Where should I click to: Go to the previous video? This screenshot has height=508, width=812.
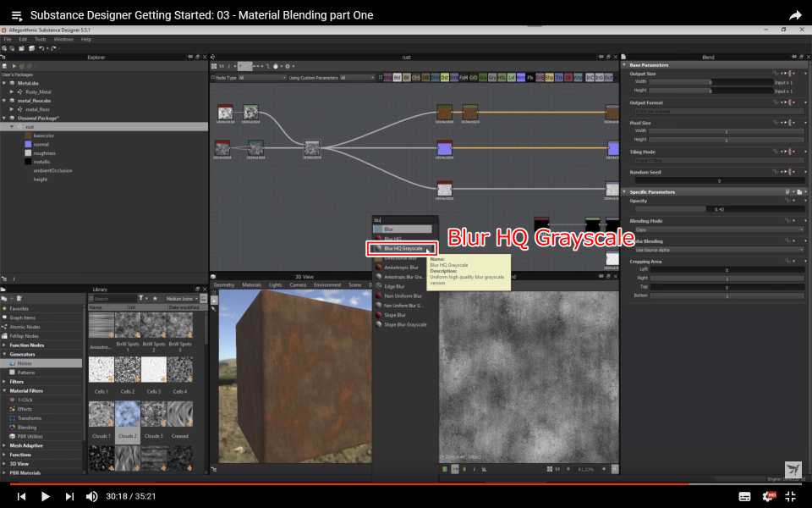coord(21,496)
